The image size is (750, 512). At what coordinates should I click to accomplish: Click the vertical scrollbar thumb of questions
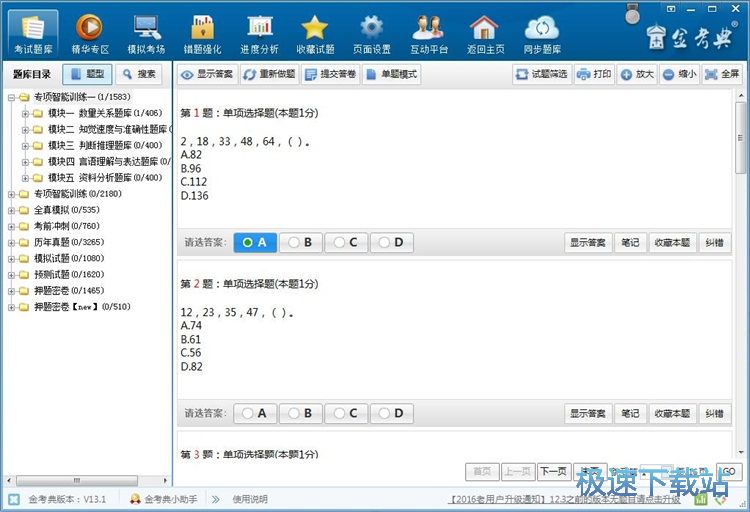[740, 138]
